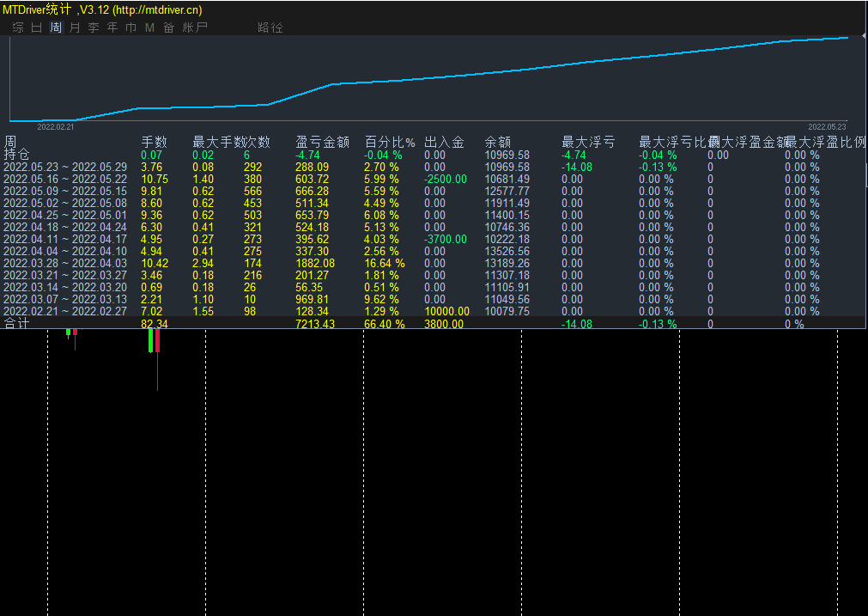The width and height of the screenshot is (868, 616).
Task: Click the 出入金 column header
Action: click(x=444, y=143)
